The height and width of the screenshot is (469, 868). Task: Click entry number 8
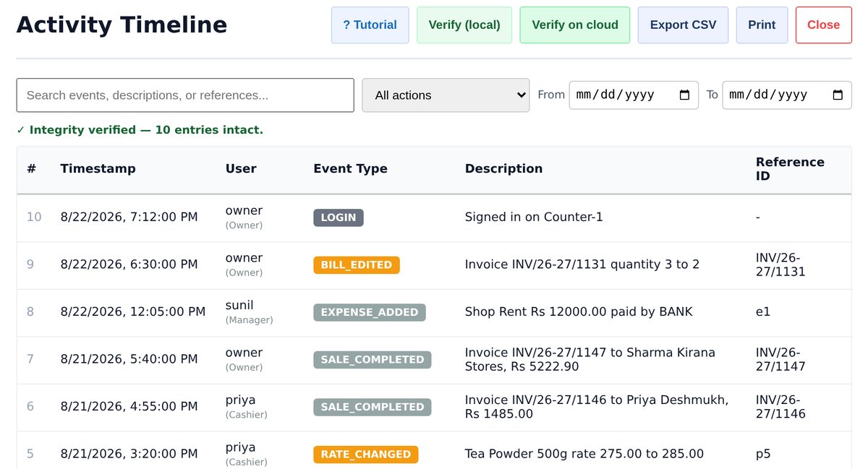(x=30, y=311)
